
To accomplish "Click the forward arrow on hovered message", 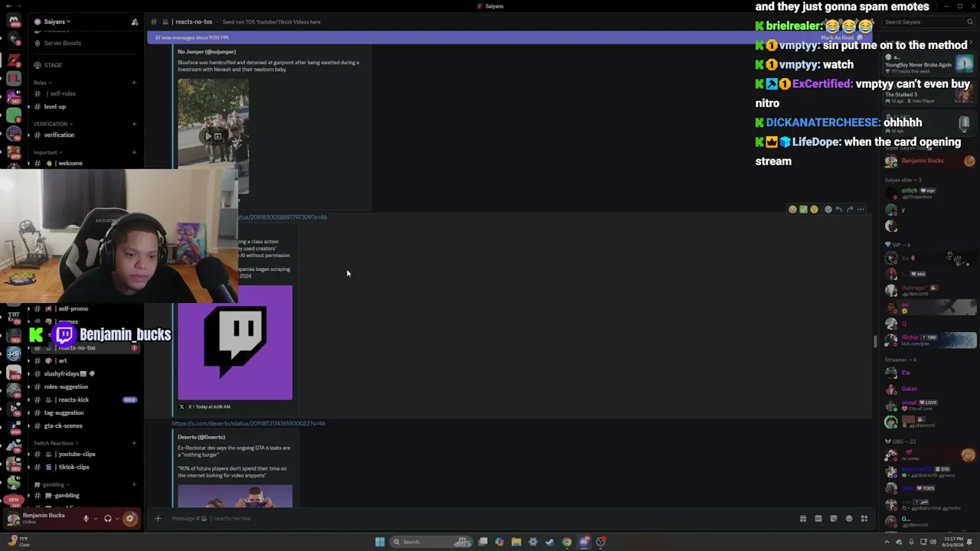I will point(849,209).
